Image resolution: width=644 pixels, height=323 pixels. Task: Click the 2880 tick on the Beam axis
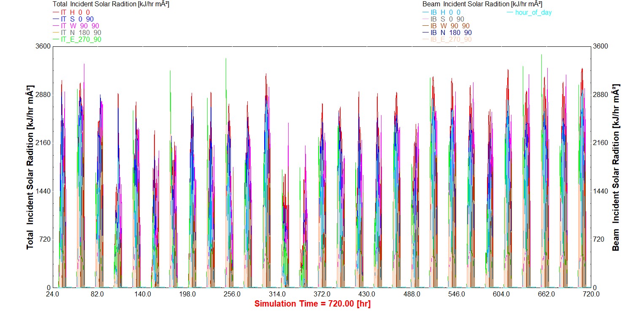(601, 94)
